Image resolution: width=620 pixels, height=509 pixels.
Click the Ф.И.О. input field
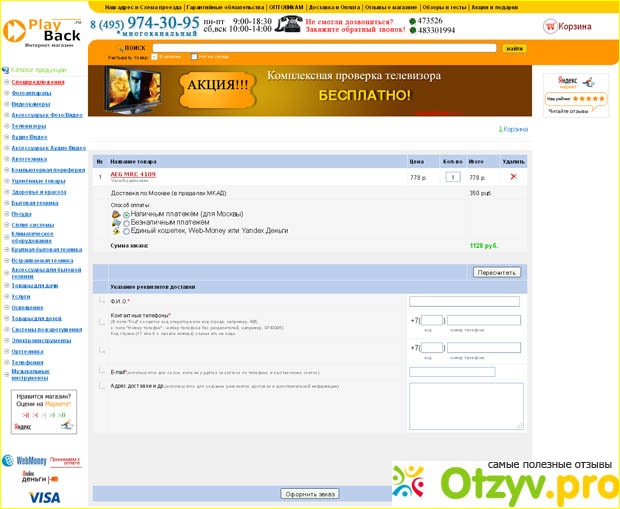(464, 301)
